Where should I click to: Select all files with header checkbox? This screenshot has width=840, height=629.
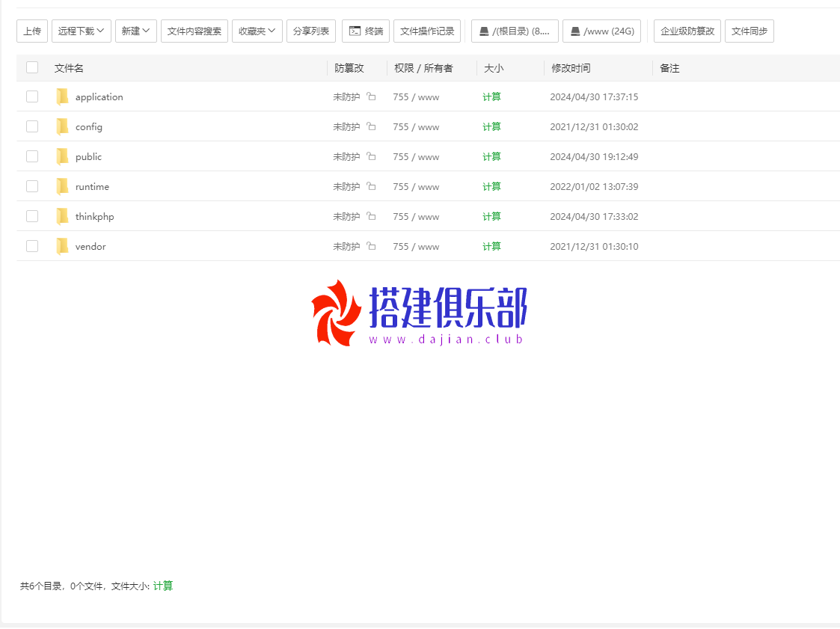click(x=32, y=67)
